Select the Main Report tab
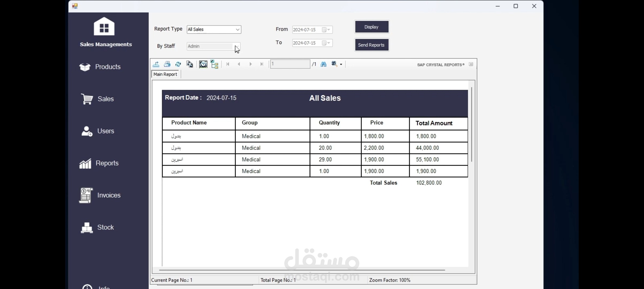 tap(165, 74)
